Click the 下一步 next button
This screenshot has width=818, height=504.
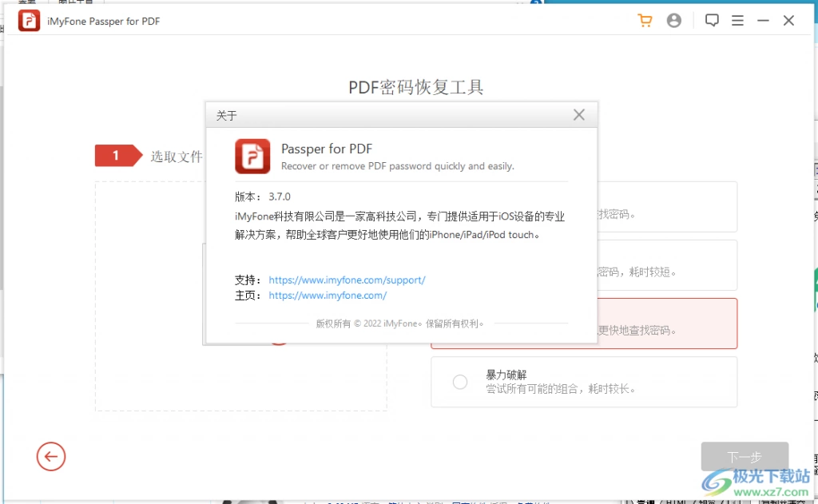pyautogui.click(x=745, y=457)
